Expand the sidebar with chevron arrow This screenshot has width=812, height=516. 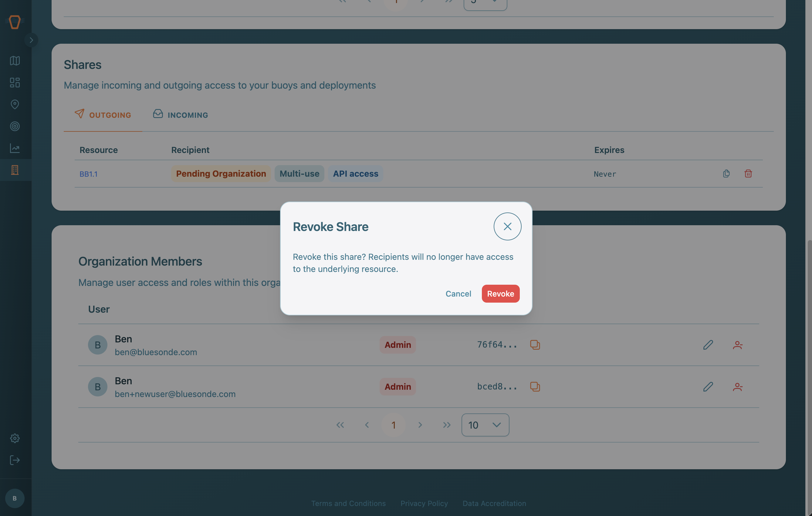(x=31, y=40)
